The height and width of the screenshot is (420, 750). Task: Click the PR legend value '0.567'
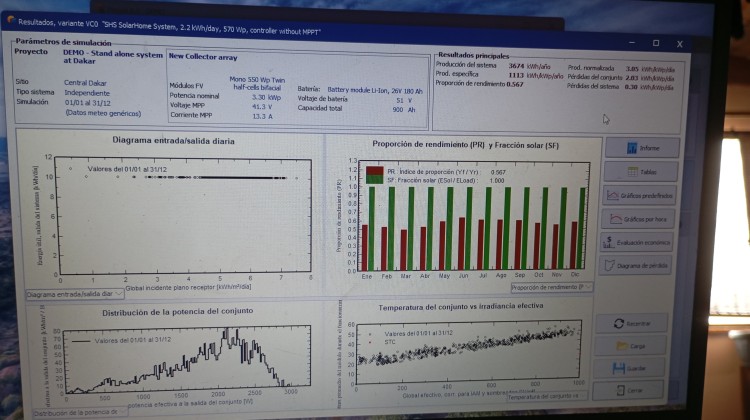tap(498, 172)
